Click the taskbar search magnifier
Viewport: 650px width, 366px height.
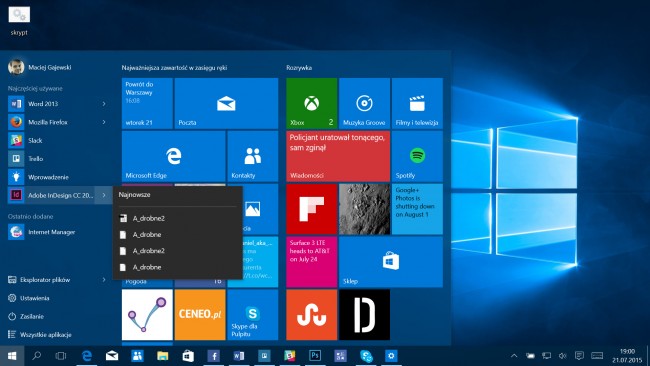(36, 356)
